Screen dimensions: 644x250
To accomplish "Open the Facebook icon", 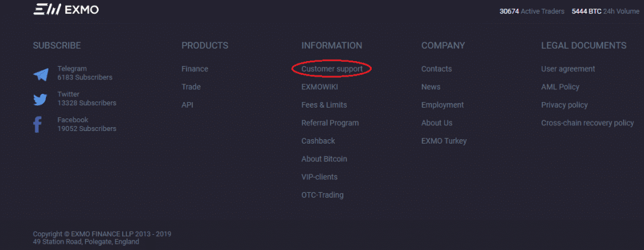I will click(38, 125).
